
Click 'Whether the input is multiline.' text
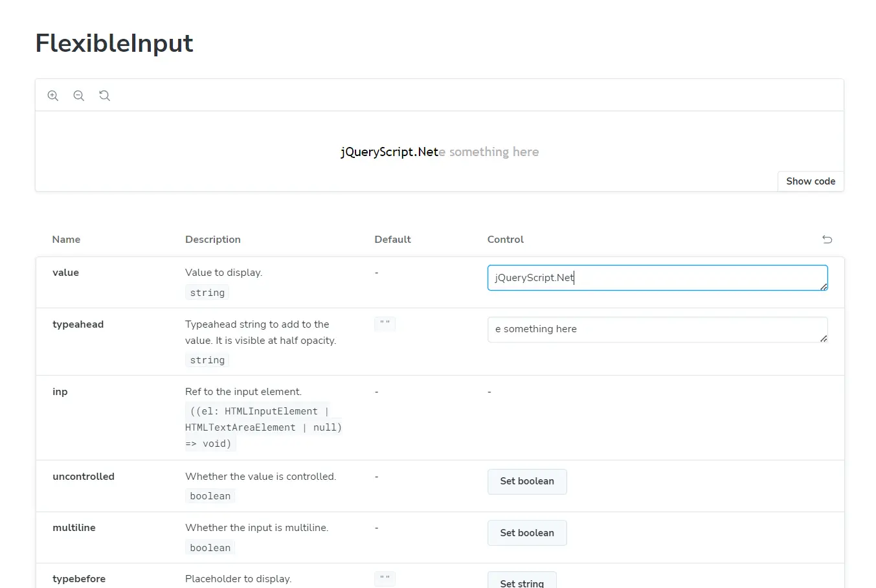(x=256, y=528)
